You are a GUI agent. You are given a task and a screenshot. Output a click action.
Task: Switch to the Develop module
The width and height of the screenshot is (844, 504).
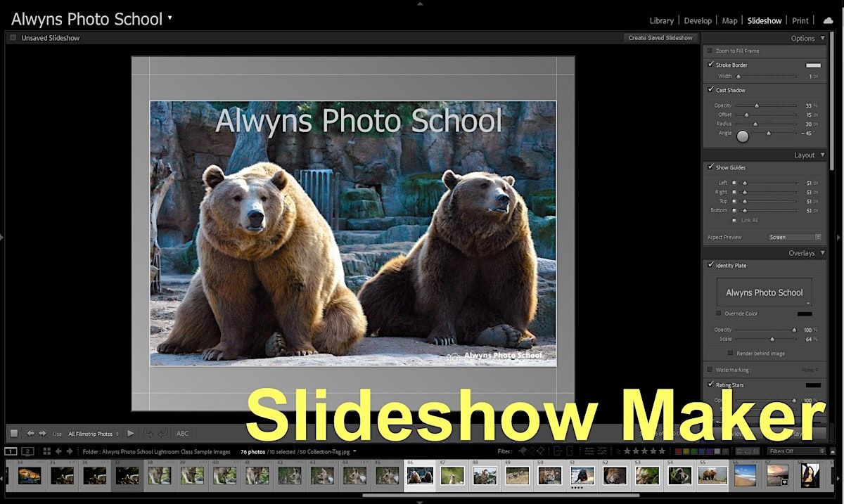coord(698,21)
